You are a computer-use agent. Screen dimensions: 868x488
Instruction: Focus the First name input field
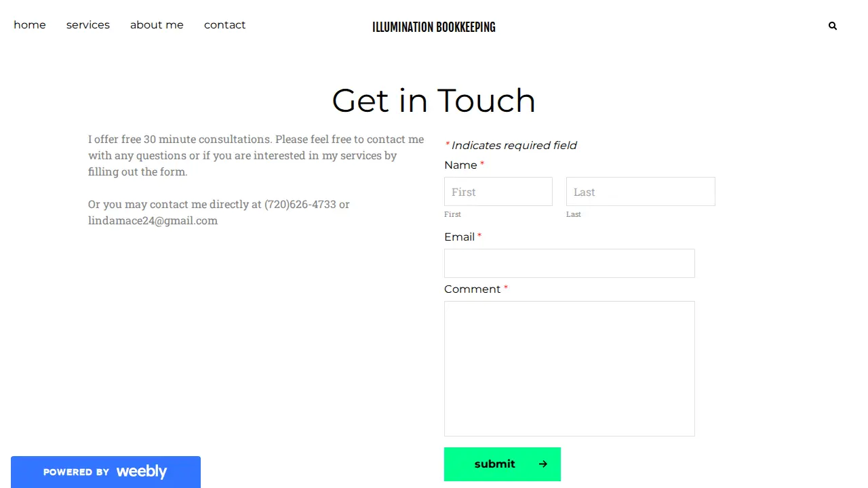(498, 192)
